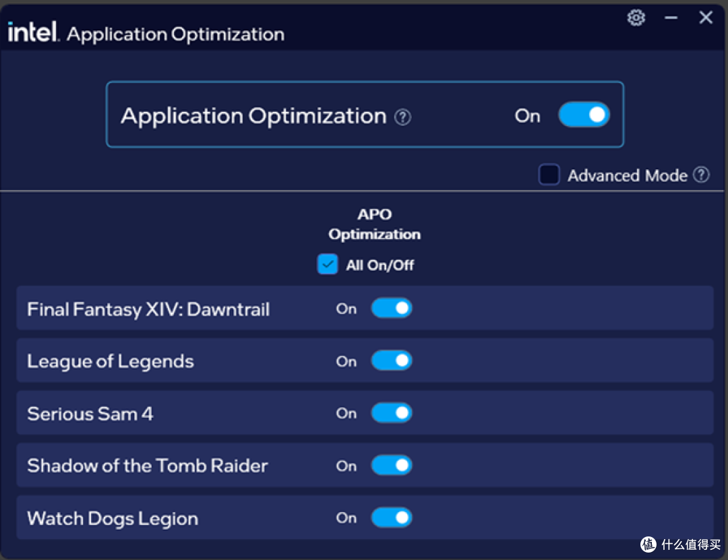Click the Application Optimization help icon

[402, 117]
